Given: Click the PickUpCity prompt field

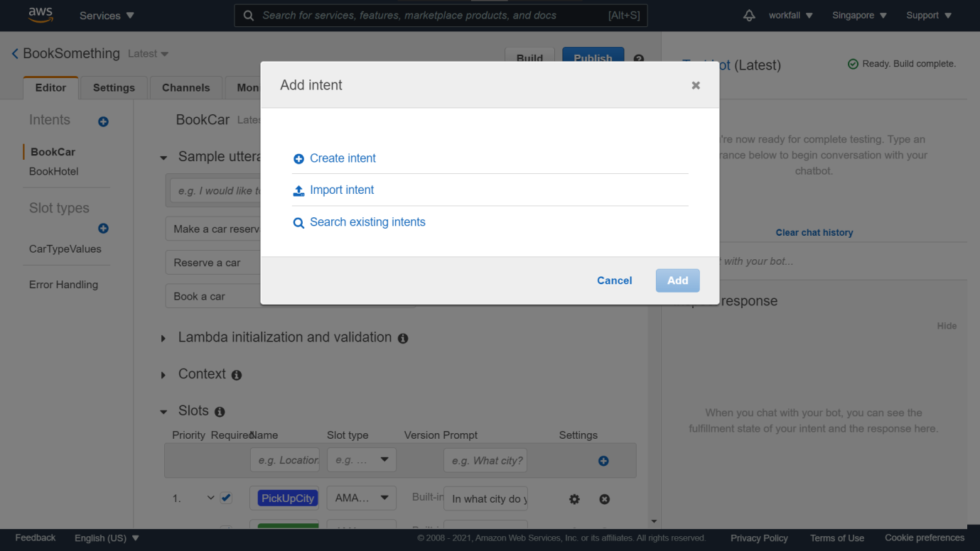Looking at the screenshot, I should [485, 498].
